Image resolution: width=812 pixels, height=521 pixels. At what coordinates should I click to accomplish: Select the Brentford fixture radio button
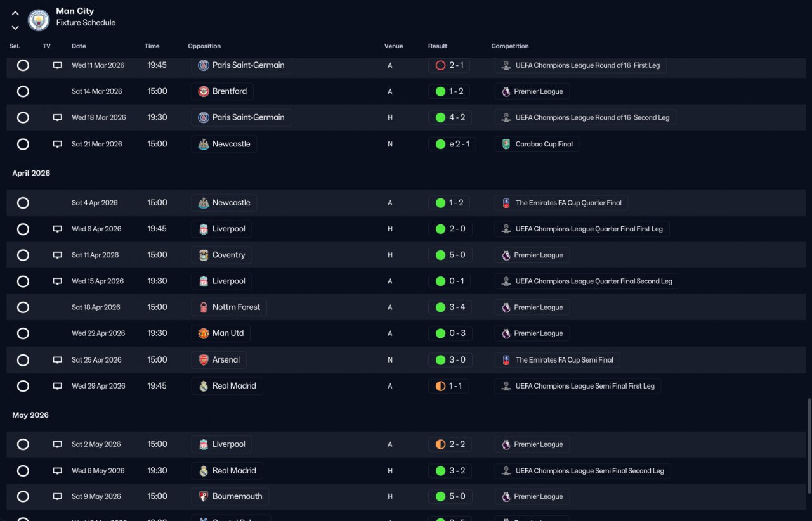(23, 91)
